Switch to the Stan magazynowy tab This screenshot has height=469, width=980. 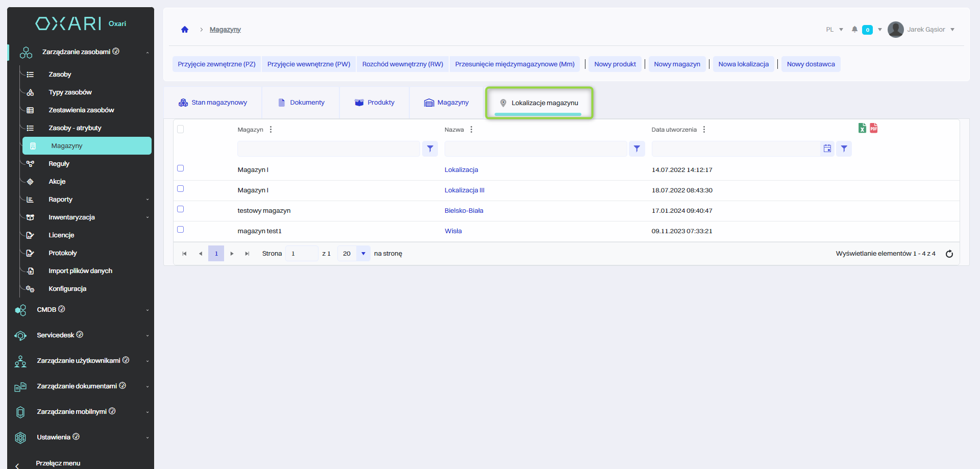[x=213, y=103]
